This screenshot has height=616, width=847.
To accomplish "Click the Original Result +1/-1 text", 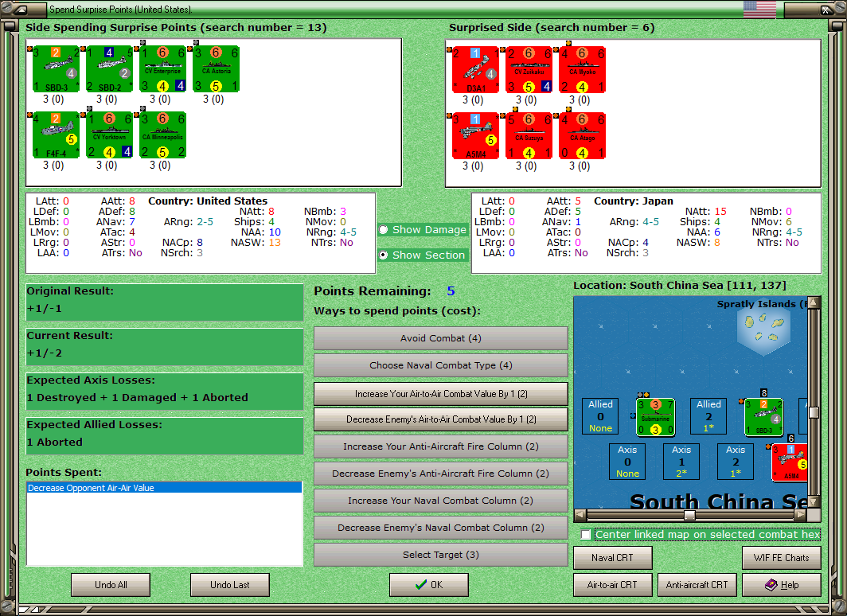I will click(45, 309).
